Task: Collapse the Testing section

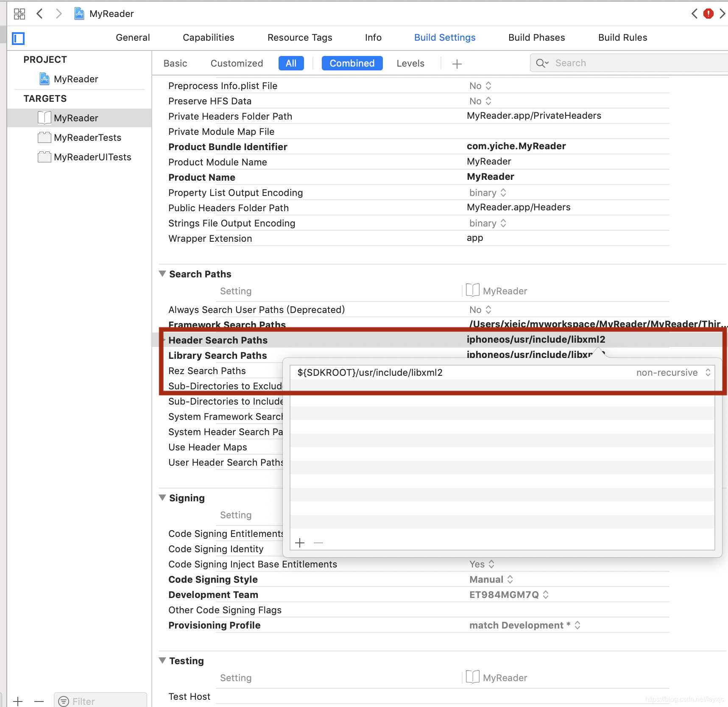Action: point(162,661)
